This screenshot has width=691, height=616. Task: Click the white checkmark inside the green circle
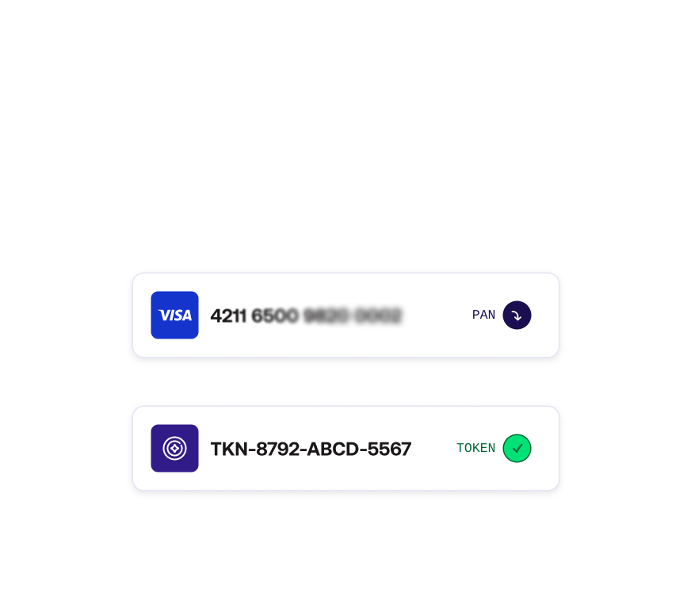point(517,449)
